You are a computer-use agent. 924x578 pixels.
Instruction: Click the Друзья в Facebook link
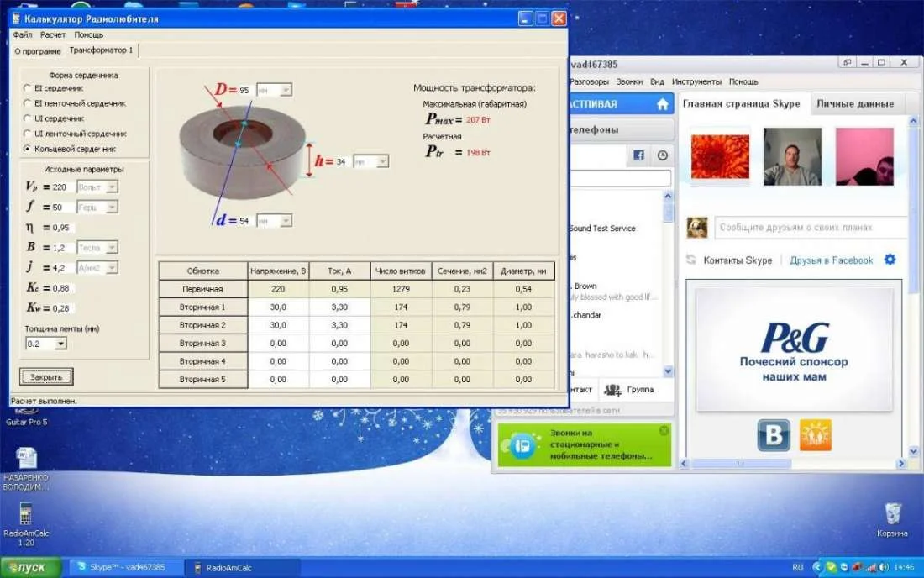(831, 260)
